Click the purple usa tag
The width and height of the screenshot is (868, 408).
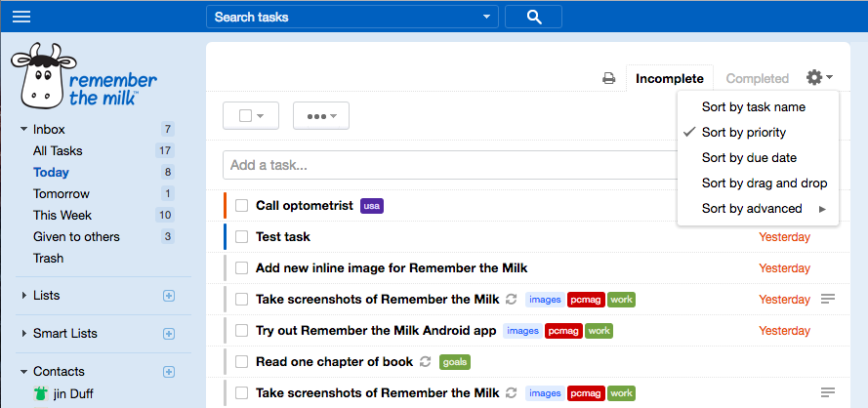(x=371, y=206)
